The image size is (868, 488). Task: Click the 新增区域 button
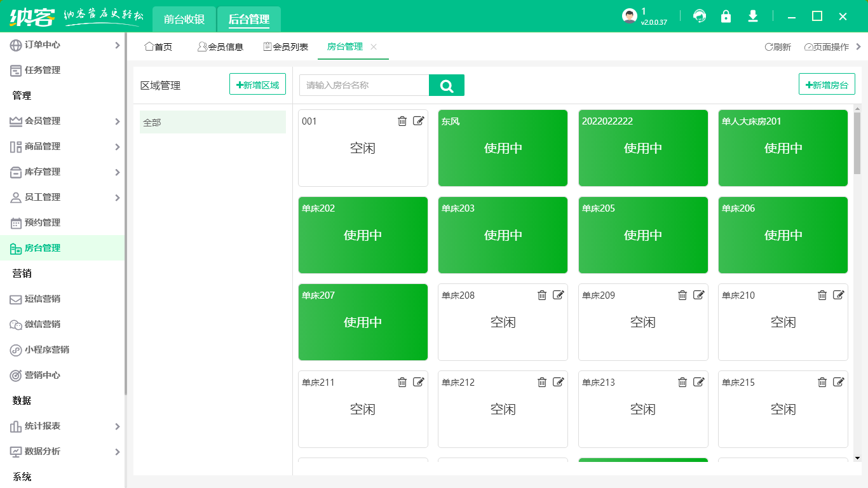tap(257, 85)
